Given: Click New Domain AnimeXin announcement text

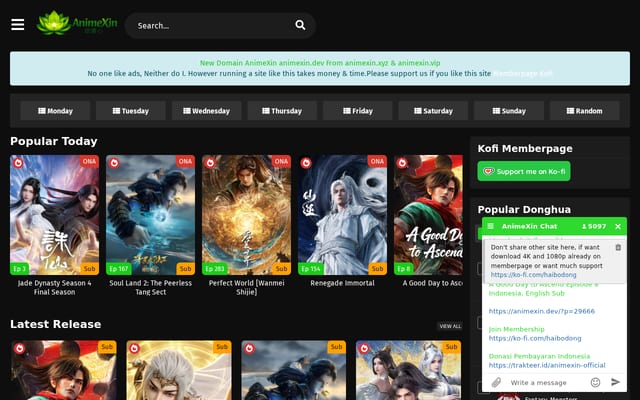Looking at the screenshot, I should pyautogui.click(x=320, y=63).
